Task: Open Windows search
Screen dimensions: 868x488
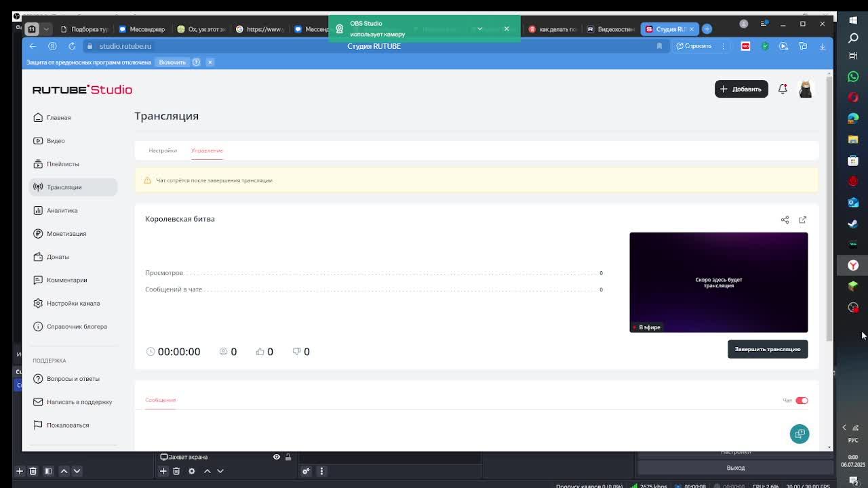Action: coord(853,38)
